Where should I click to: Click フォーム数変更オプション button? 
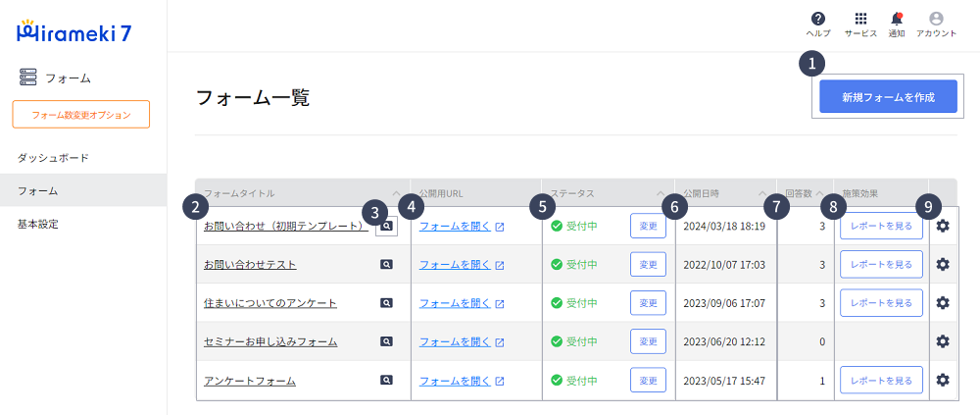click(x=81, y=115)
